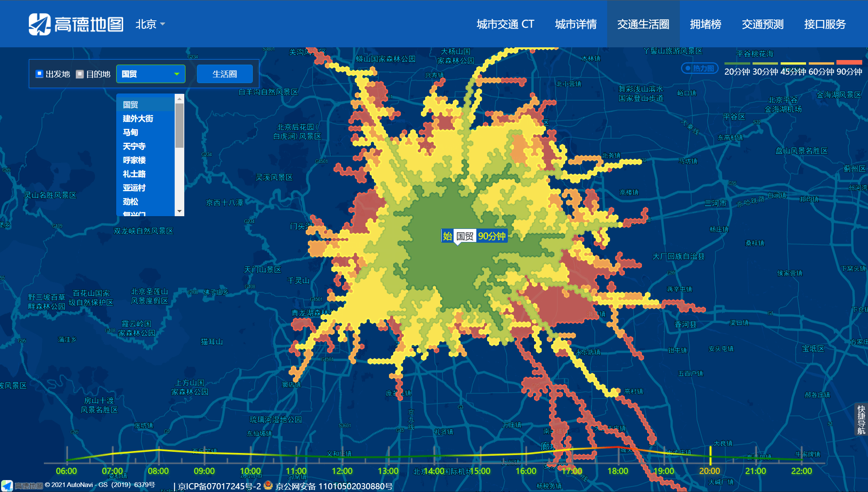The height and width of the screenshot is (492, 868).
Task: Open the 城市交通 CT menu
Action: pyautogui.click(x=505, y=24)
